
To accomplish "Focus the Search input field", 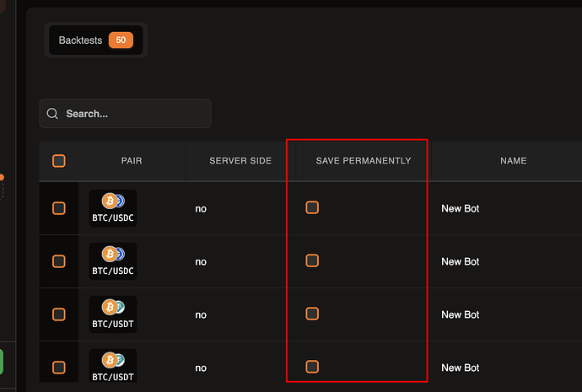I will 125,114.
